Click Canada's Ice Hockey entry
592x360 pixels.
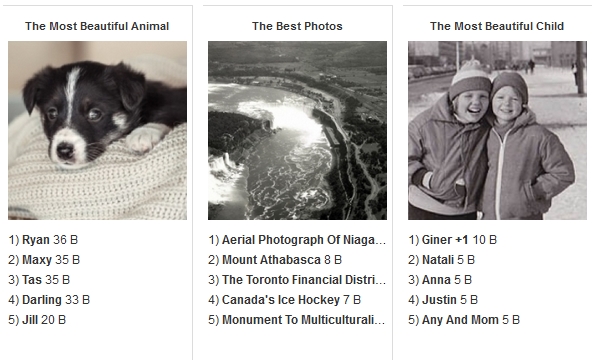pos(281,300)
